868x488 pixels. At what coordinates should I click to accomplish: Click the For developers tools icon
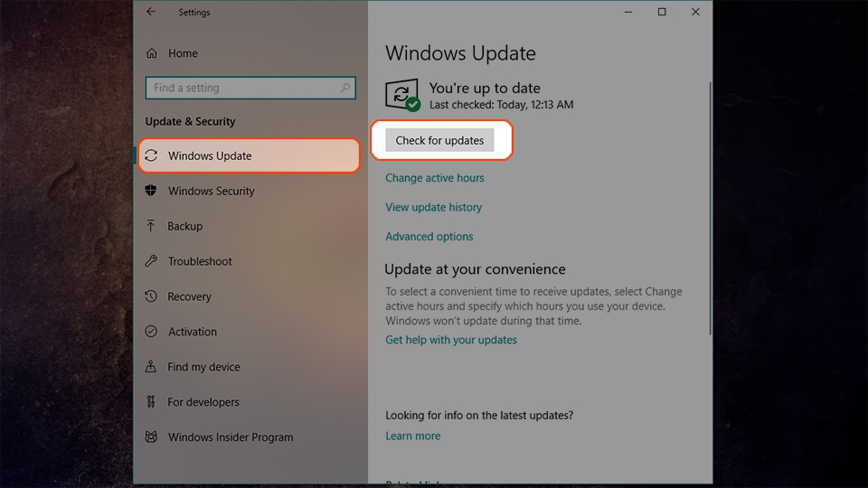point(151,401)
